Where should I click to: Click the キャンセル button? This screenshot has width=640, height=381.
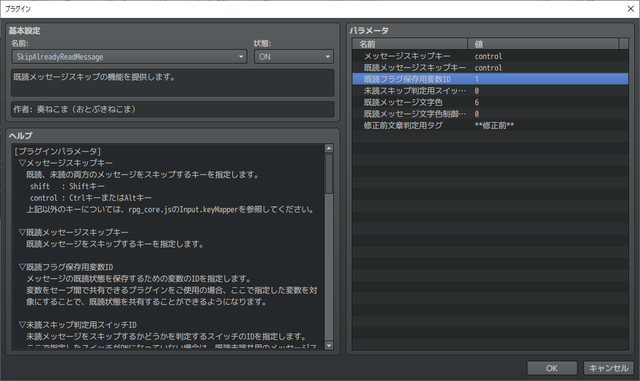point(609,368)
